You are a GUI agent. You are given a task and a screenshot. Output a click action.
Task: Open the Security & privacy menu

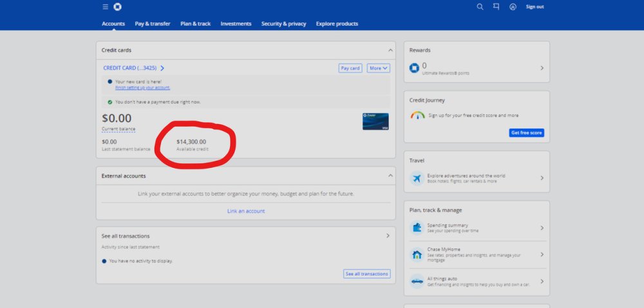point(283,24)
